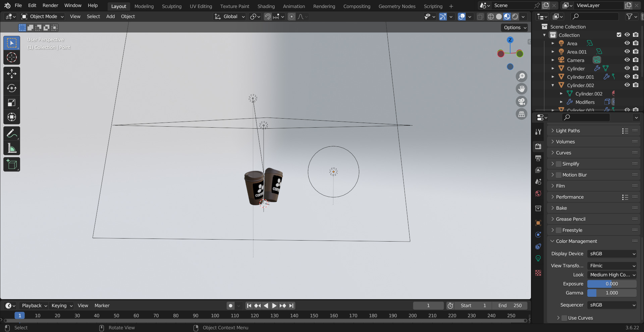Activate the Scale tool
The width and height of the screenshot is (644, 332).
click(12, 103)
